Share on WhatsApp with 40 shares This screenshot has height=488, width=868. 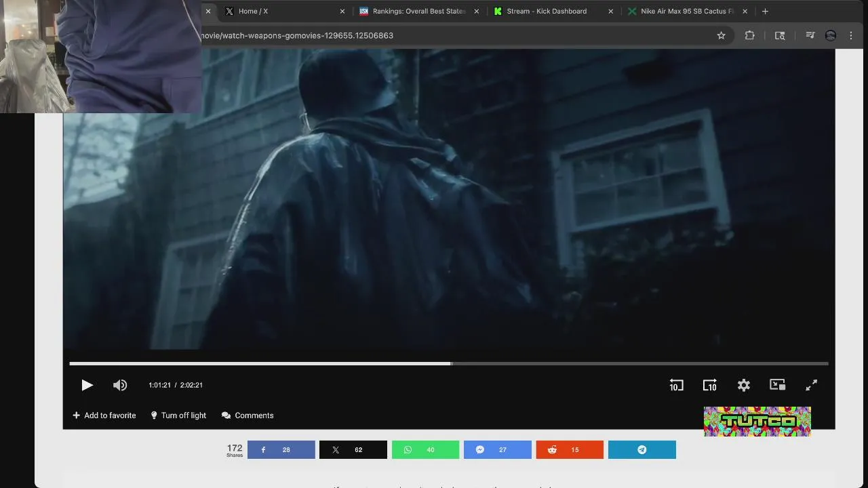425,450
